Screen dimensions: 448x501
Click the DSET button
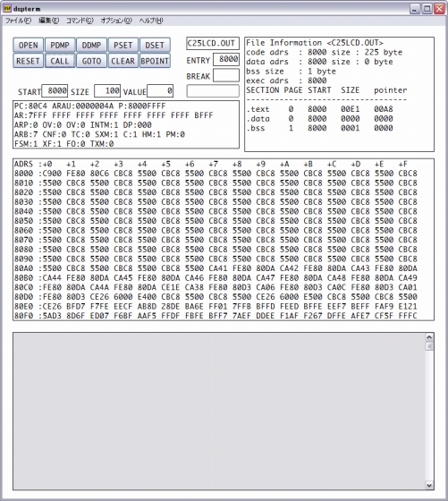155,45
